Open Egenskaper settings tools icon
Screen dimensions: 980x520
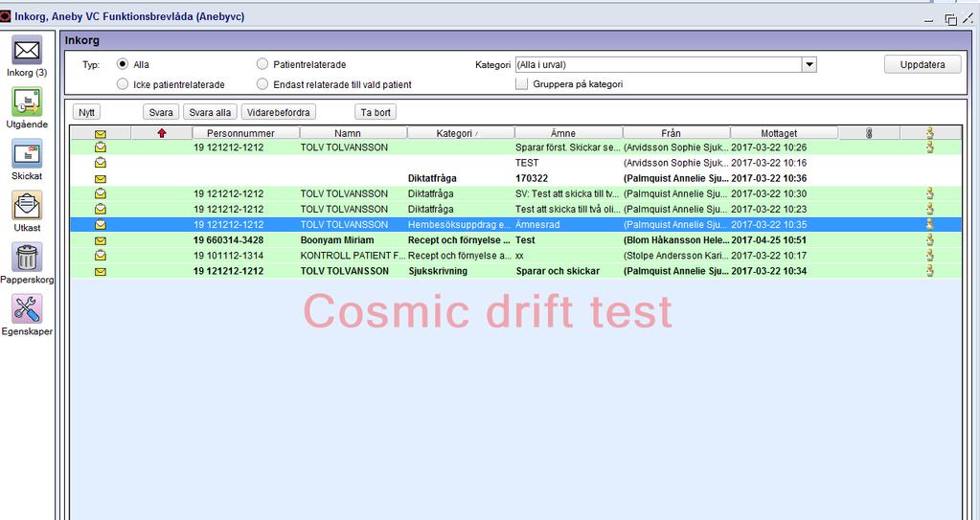(x=27, y=309)
